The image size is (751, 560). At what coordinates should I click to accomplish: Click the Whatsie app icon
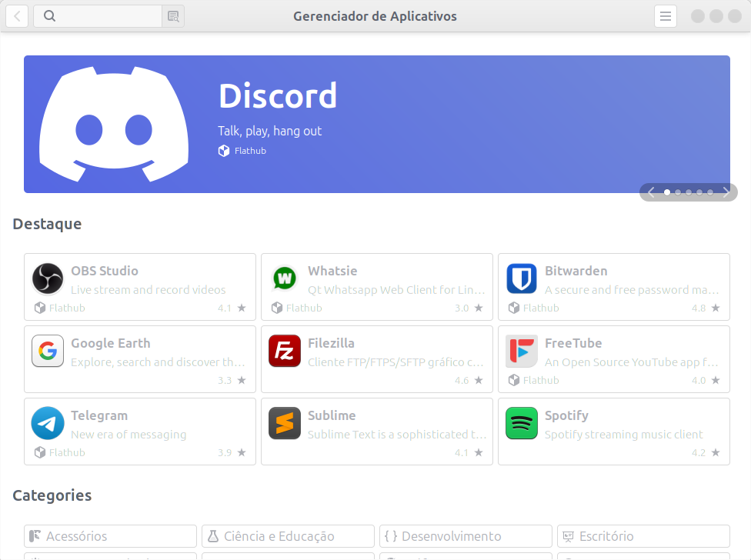(x=285, y=278)
